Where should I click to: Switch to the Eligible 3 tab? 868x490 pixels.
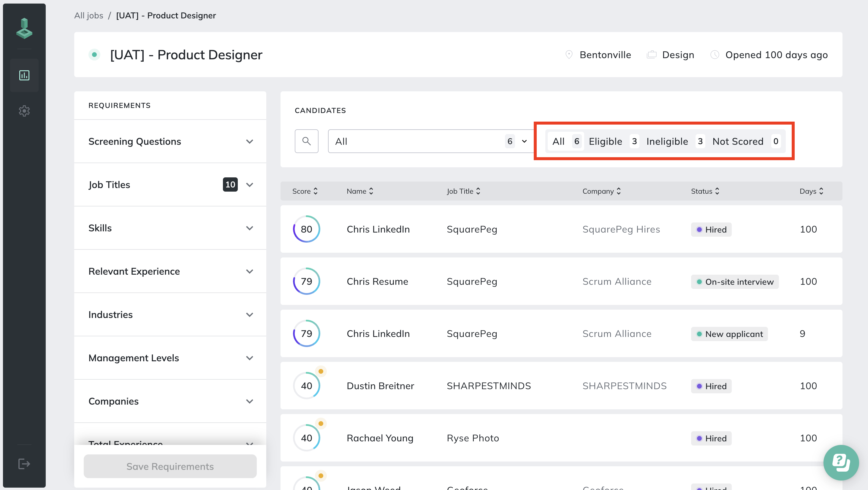(x=614, y=141)
